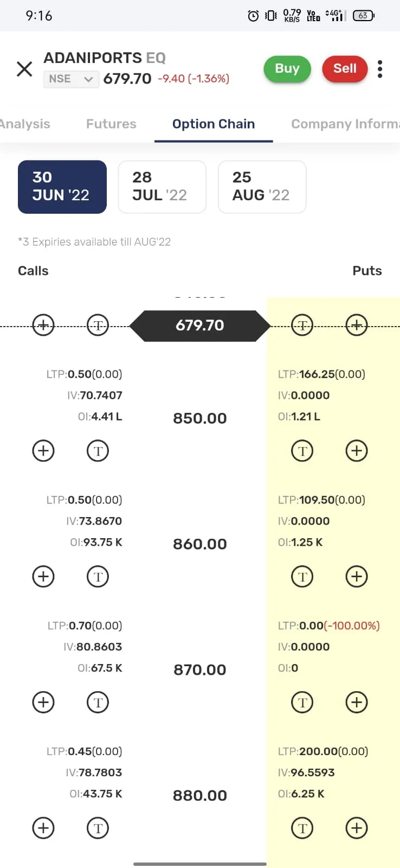Tap the T icon for 850.00 call
Image resolution: width=400 pixels, height=868 pixels.
click(98, 451)
